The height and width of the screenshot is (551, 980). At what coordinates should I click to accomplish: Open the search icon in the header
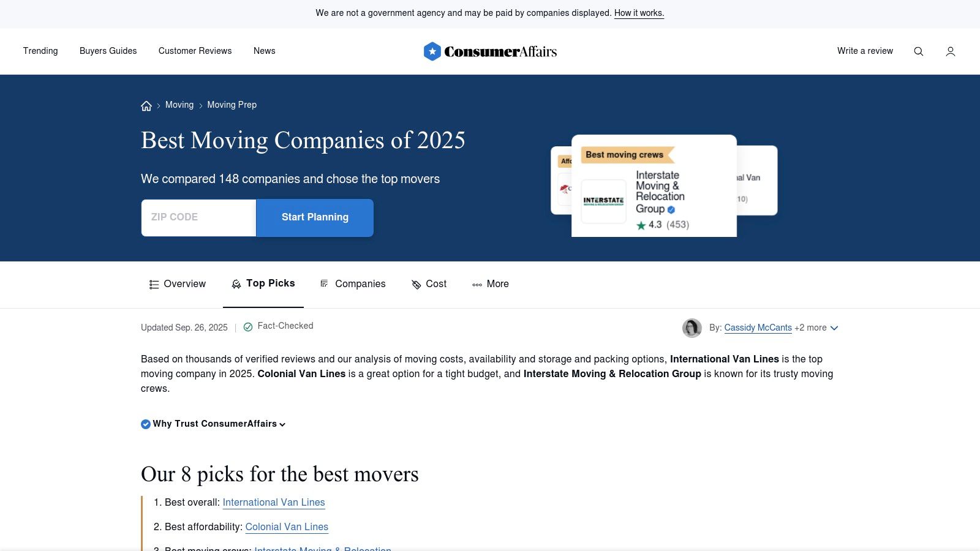tap(918, 51)
